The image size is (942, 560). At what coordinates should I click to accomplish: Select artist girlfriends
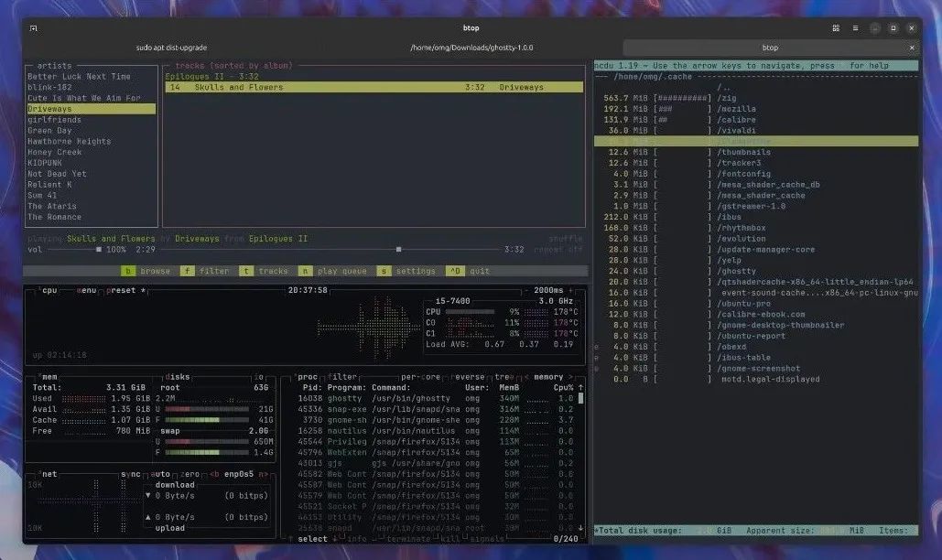coord(54,120)
